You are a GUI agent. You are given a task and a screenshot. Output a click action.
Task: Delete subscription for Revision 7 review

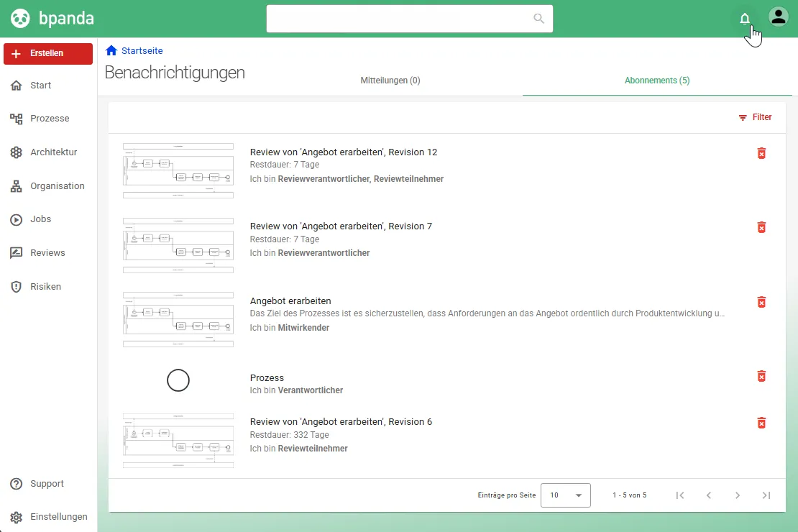coord(761,227)
